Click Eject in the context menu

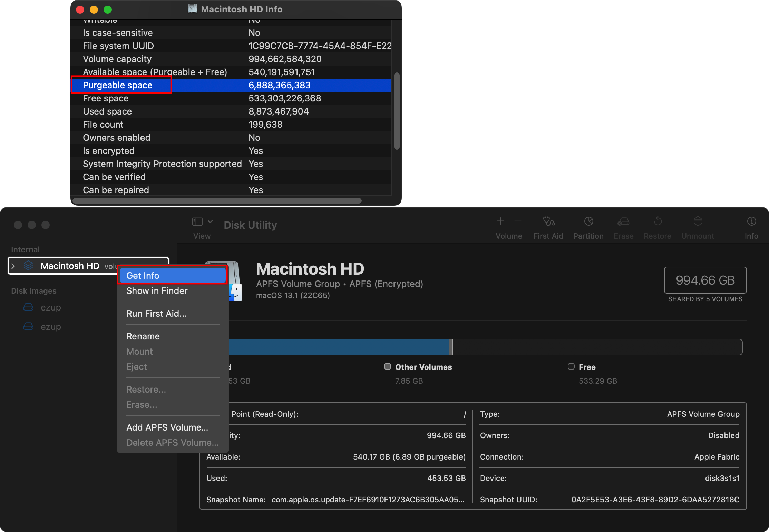(x=173, y=367)
